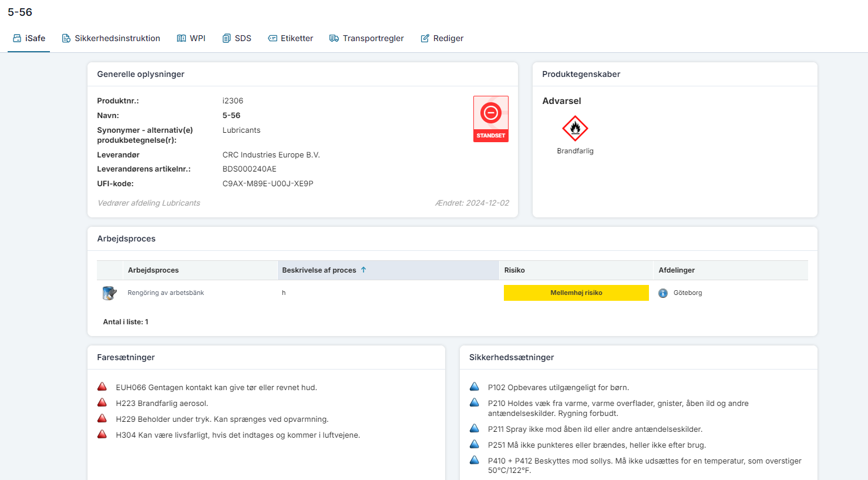Viewport: 868px width, 480px height.
Task: Go to the SDS tab
Action: point(237,38)
